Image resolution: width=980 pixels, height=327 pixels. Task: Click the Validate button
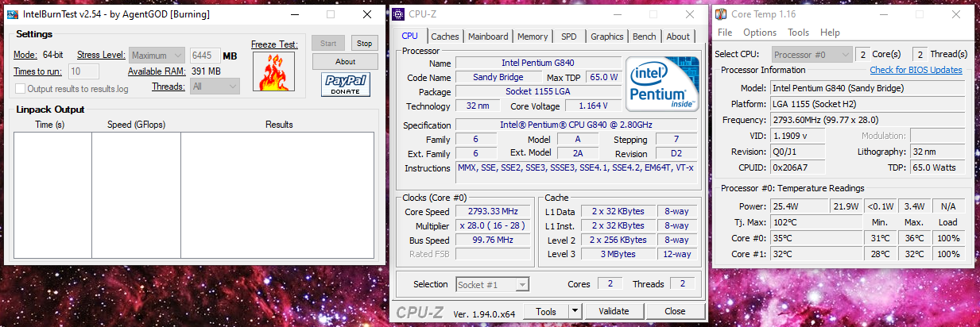click(x=614, y=311)
